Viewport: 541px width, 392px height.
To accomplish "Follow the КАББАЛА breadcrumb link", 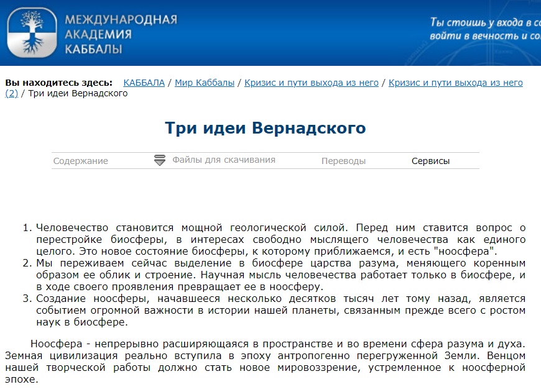I will [x=144, y=83].
